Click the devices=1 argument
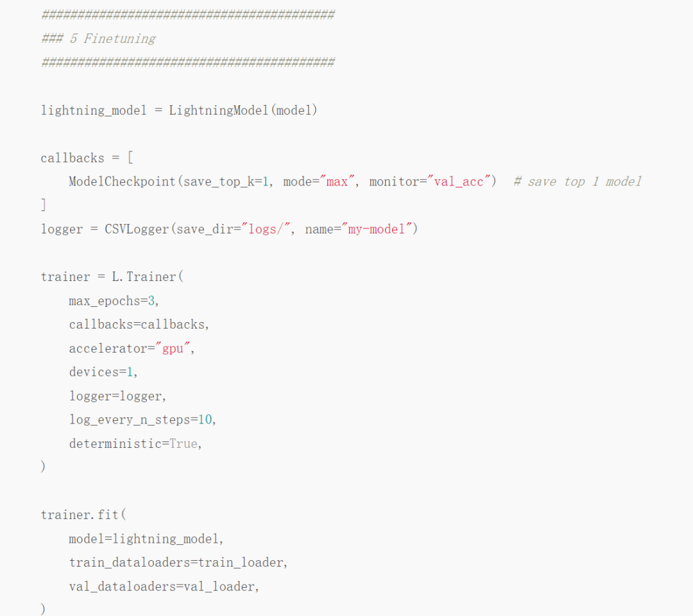Screen dimensions: 693x616 pos(103,372)
